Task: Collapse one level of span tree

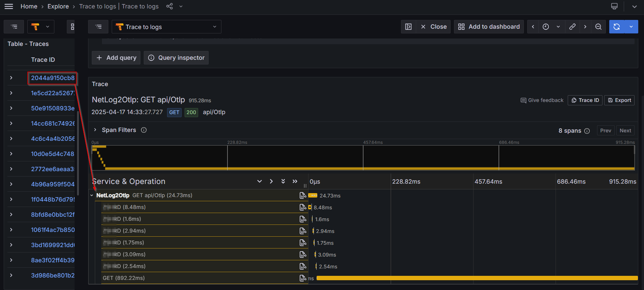Action: [x=271, y=181]
